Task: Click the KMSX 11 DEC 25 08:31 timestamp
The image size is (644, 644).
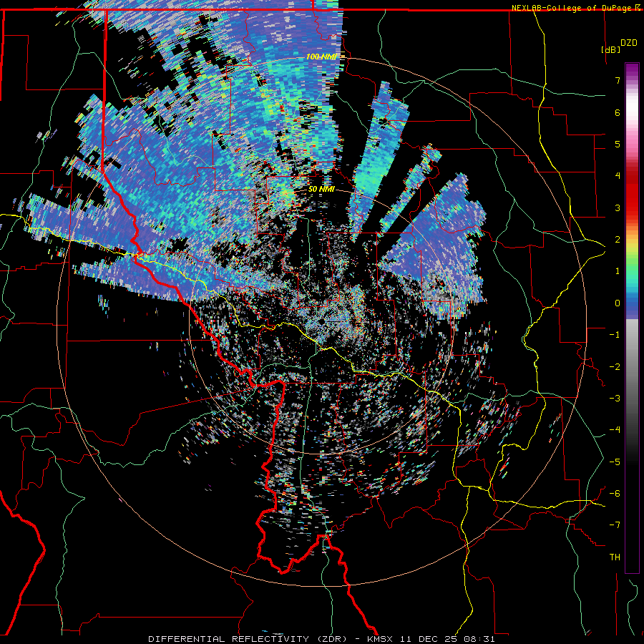Action: pos(431,639)
